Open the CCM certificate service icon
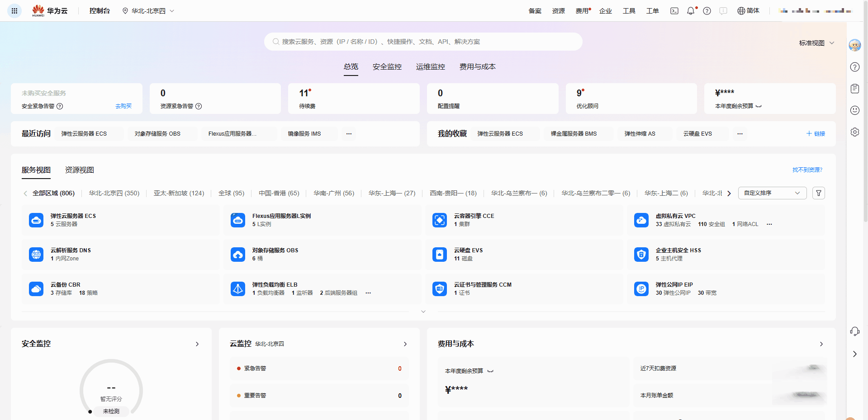Image resolution: width=868 pixels, height=420 pixels. tap(440, 289)
